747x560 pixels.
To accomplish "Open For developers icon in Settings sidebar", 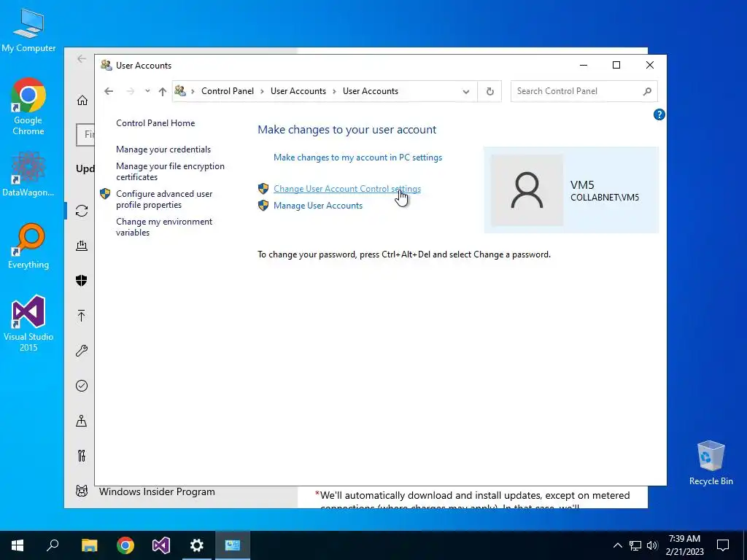I will (x=82, y=456).
